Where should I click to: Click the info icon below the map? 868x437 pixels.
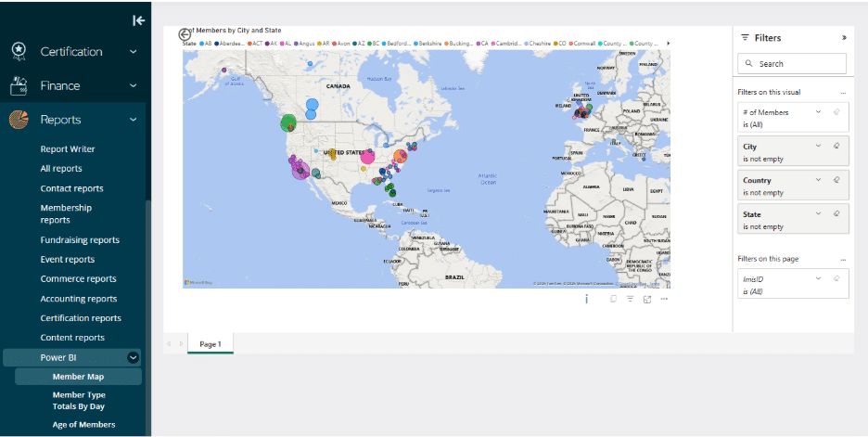pyautogui.click(x=586, y=299)
